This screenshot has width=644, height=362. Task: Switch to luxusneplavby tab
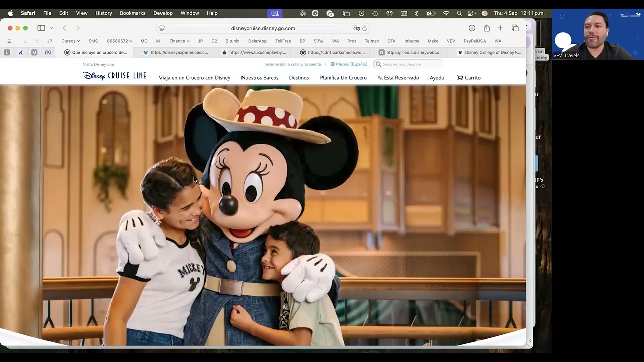[x=254, y=52]
